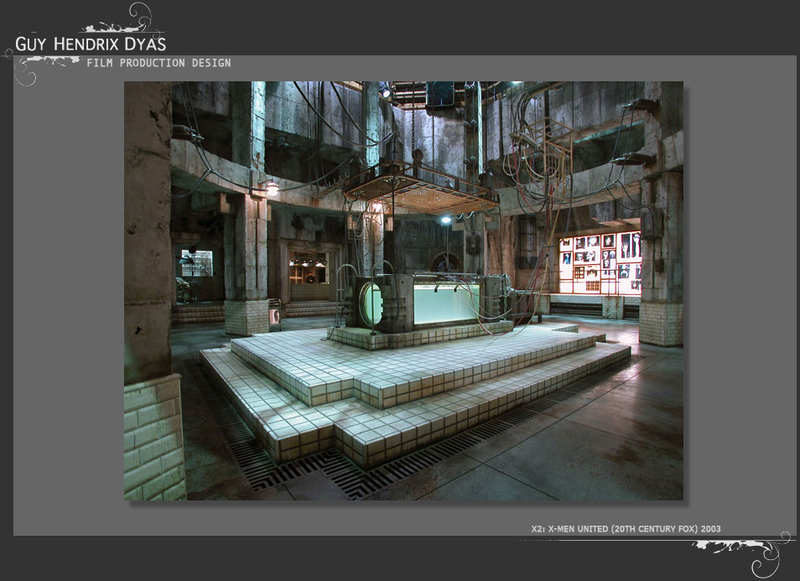Image resolution: width=800 pixels, height=581 pixels.
Task: Open the X2 film set photograph
Action: coord(404,291)
